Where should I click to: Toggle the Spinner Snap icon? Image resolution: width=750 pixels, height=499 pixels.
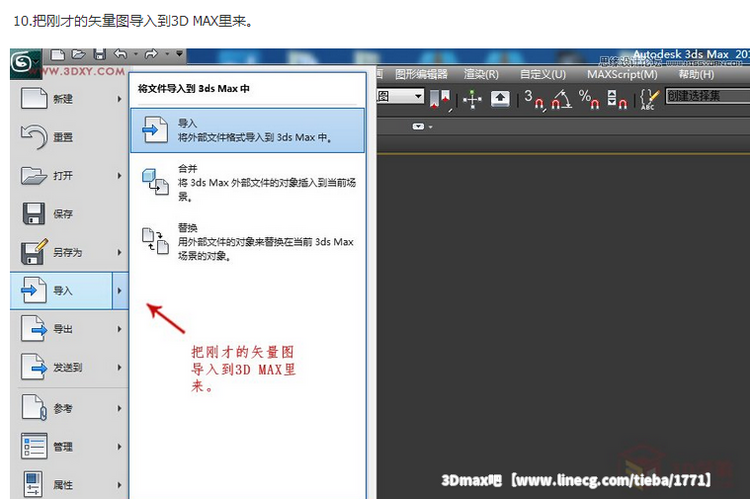(617, 99)
